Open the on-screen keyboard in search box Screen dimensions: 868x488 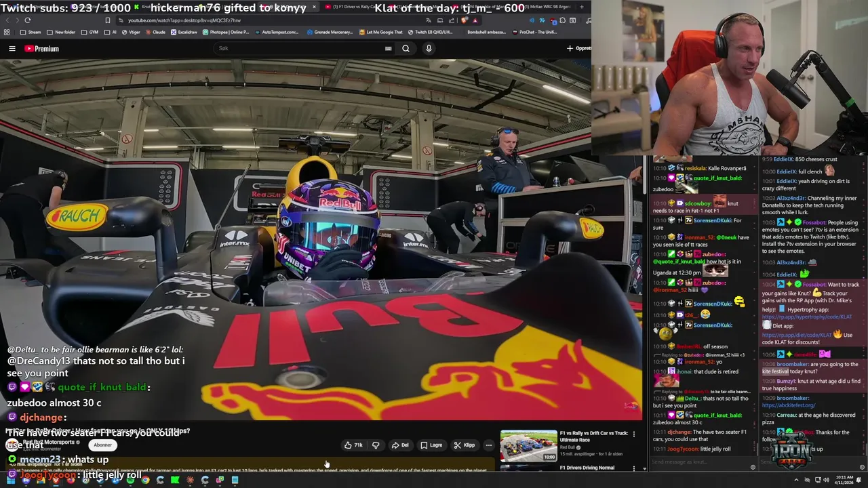(x=388, y=49)
